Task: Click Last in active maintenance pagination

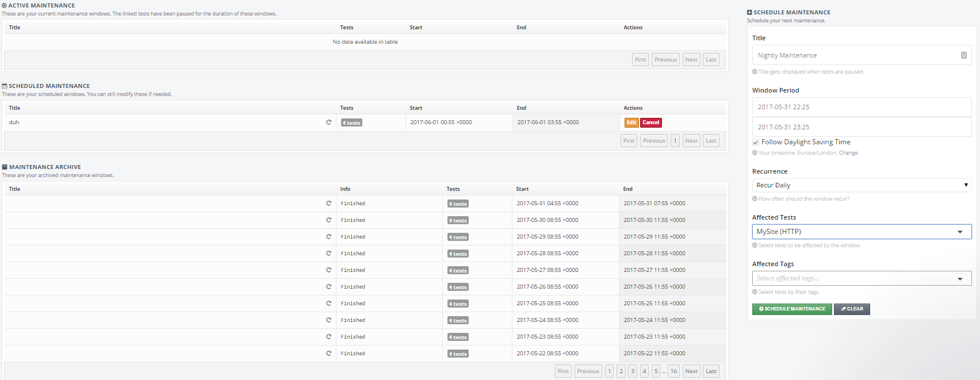Action: coord(711,60)
